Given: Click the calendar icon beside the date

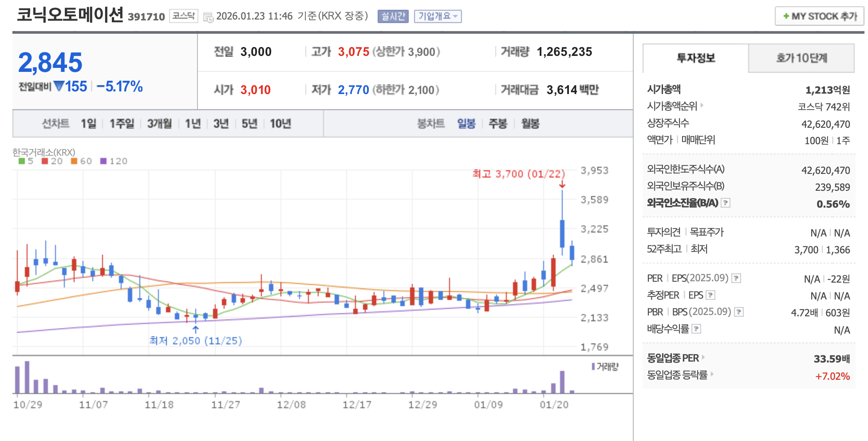Looking at the screenshot, I should [208, 17].
